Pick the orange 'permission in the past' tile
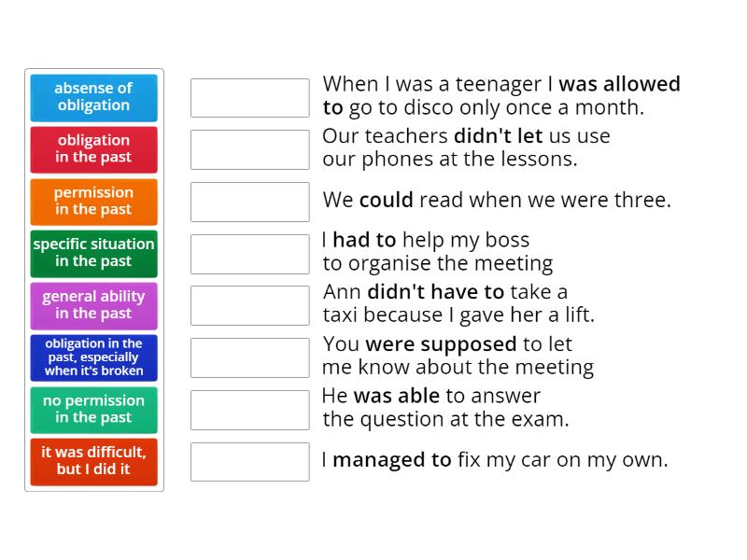 point(93,202)
